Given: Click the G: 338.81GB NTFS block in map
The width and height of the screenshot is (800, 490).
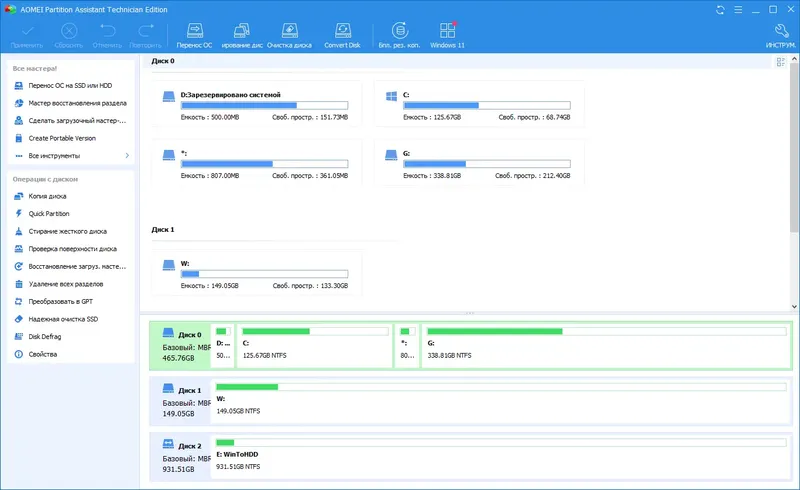Looking at the screenshot, I should point(606,346).
